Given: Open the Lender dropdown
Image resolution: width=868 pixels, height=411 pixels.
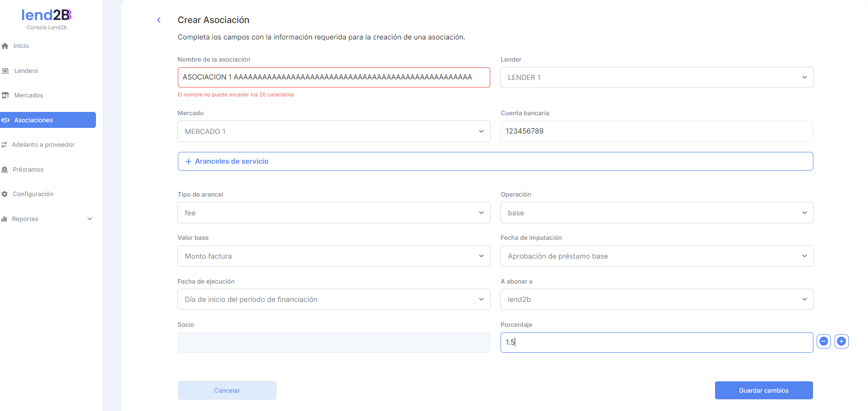Looking at the screenshot, I should click(x=657, y=78).
